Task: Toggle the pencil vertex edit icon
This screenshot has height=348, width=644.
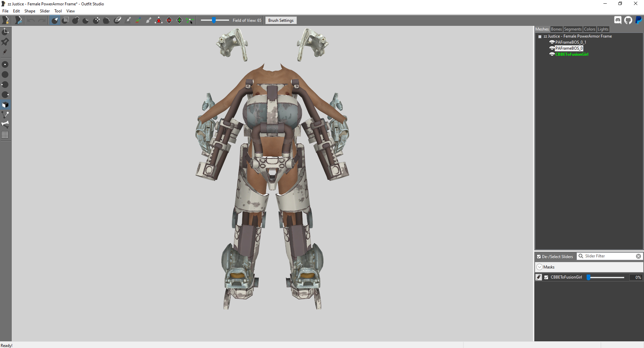Action: (x=5, y=52)
